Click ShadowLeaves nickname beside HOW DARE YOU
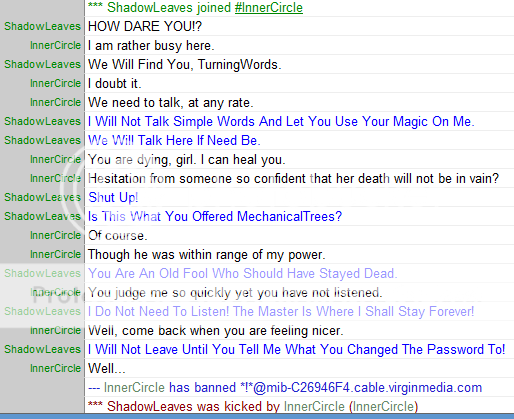Viewport: 514px width, 419px height. [x=42, y=26]
